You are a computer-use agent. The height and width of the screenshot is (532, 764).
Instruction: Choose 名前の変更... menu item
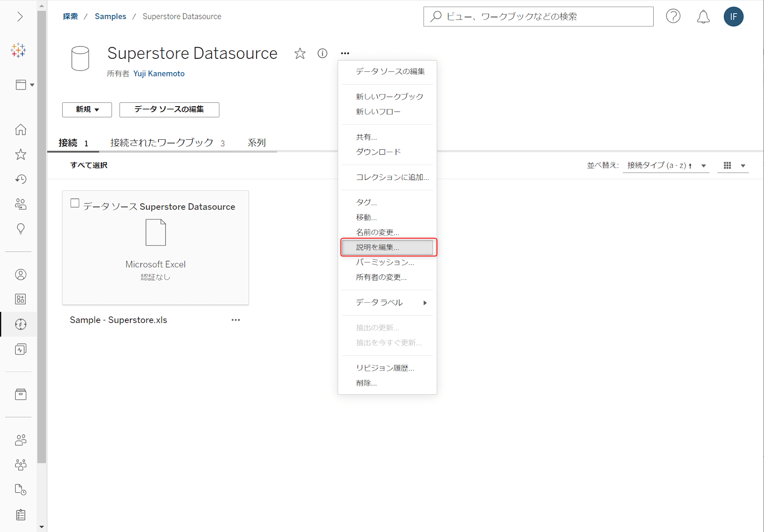387,232
